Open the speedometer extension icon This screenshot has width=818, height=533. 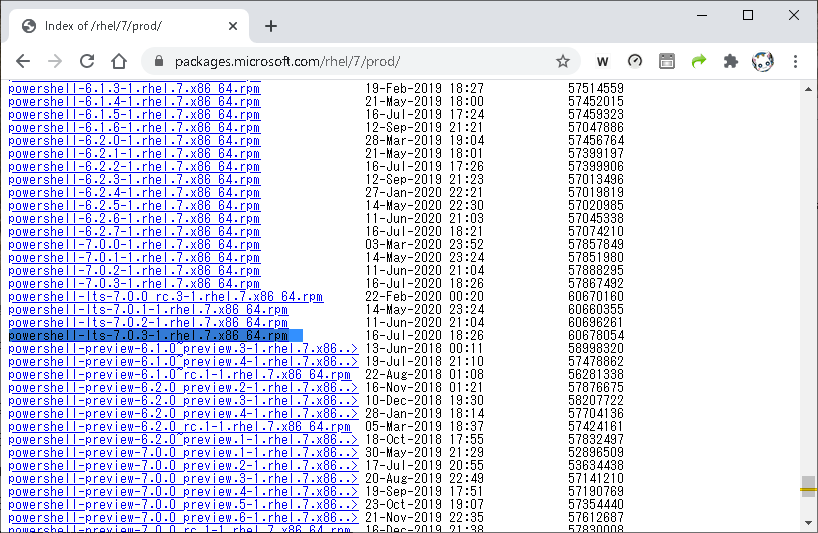(x=634, y=62)
